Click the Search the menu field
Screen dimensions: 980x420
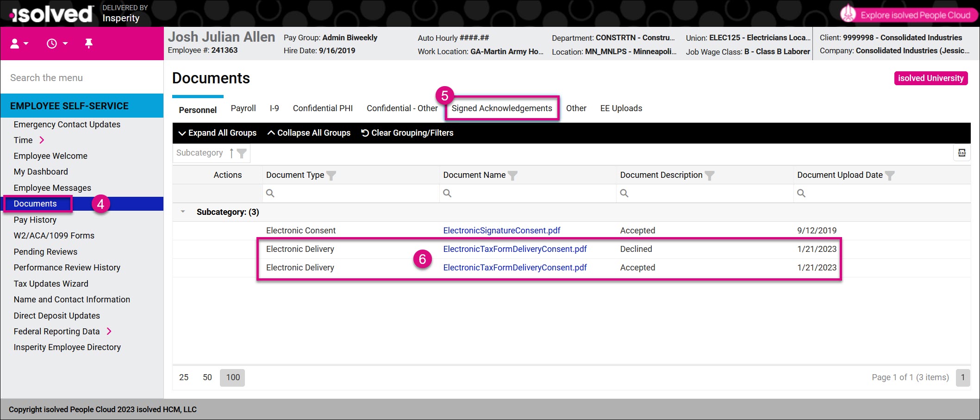click(81, 78)
